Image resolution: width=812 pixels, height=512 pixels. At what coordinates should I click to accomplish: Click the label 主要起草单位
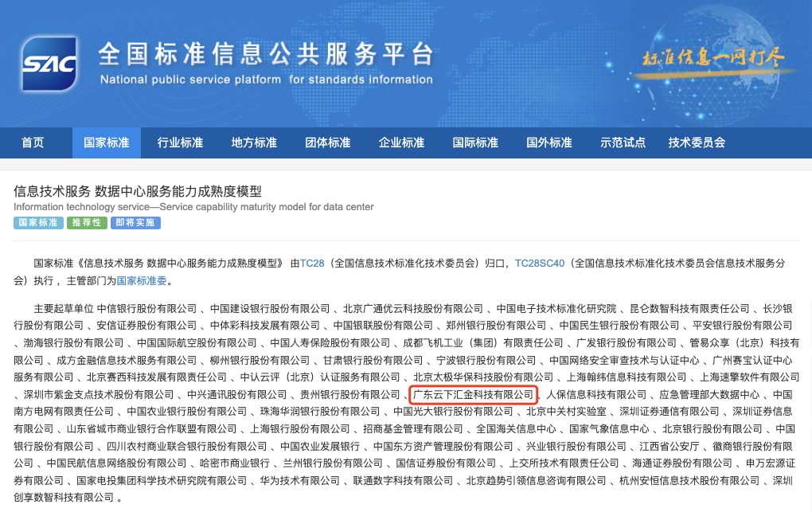[x=64, y=309]
